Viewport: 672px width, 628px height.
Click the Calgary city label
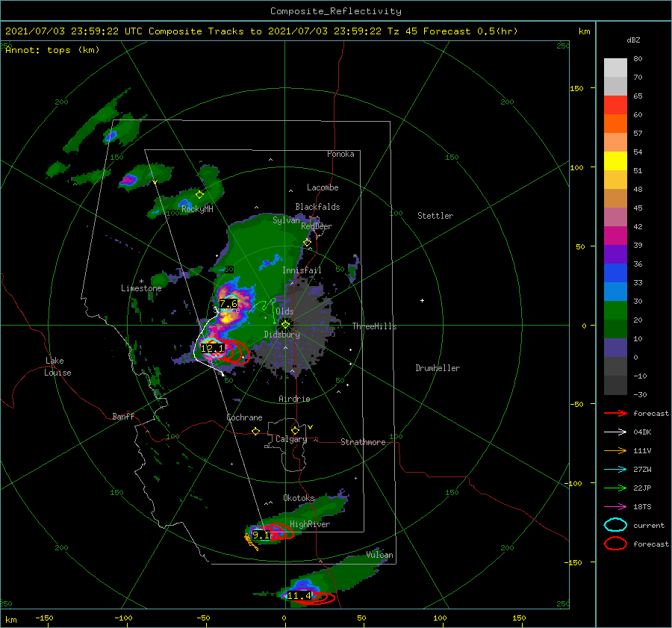(291, 439)
